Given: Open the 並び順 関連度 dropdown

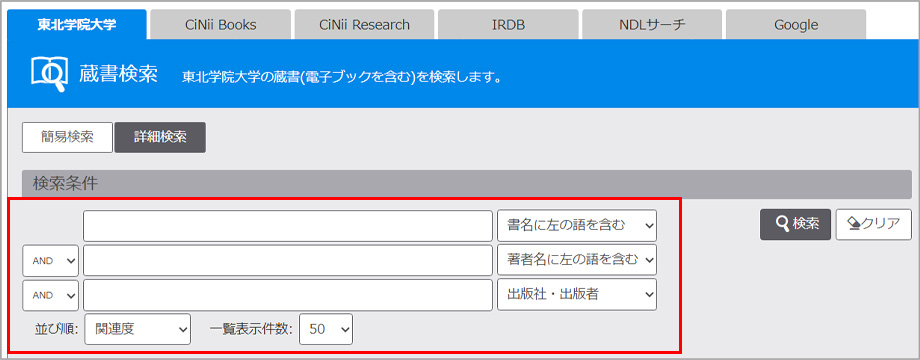Looking at the screenshot, I should click(138, 329).
